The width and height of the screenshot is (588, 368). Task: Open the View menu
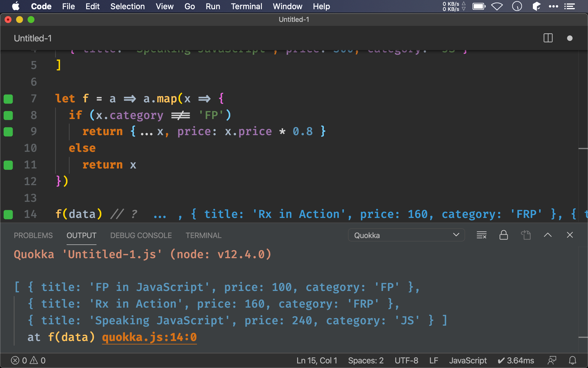[165, 6]
